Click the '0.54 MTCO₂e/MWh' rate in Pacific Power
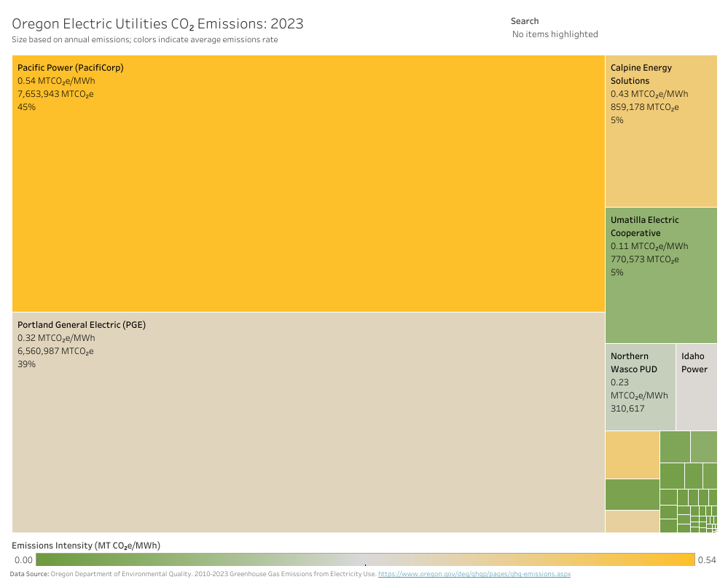The width and height of the screenshot is (728, 582). pyautogui.click(x=56, y=81)
